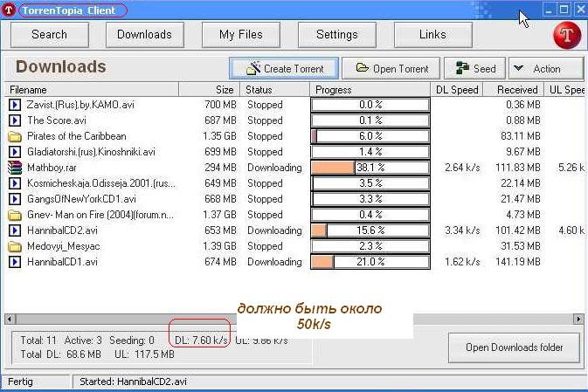Select HannibalCD2.avi filename
Screen dimensions: 588x392
(x=62, y=230)
